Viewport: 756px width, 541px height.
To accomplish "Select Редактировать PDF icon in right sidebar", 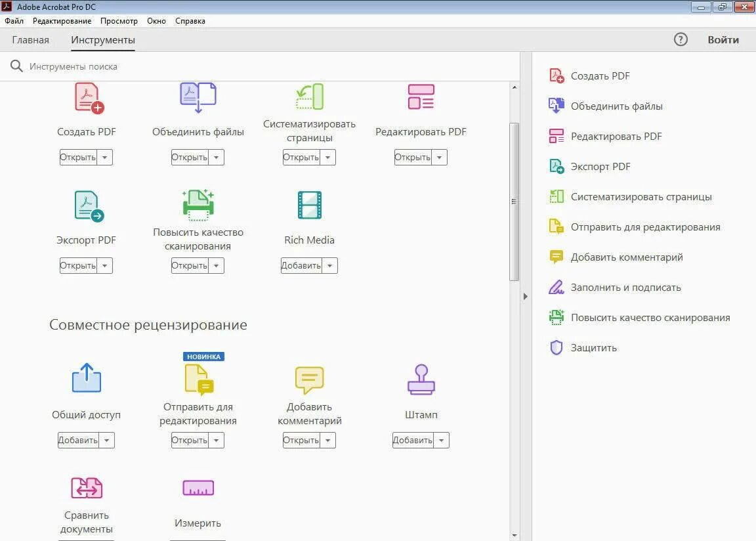I will point(556,136).
